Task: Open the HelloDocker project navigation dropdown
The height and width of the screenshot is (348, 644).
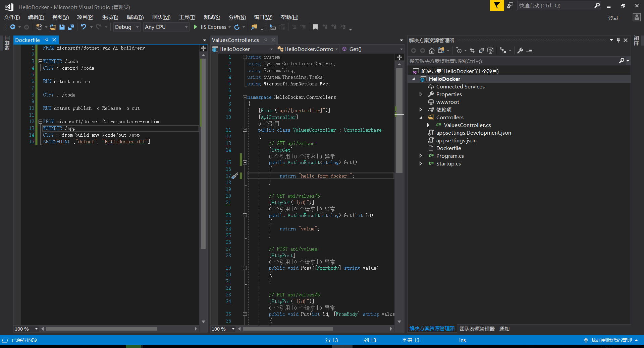Action: (x=243, y=49)
